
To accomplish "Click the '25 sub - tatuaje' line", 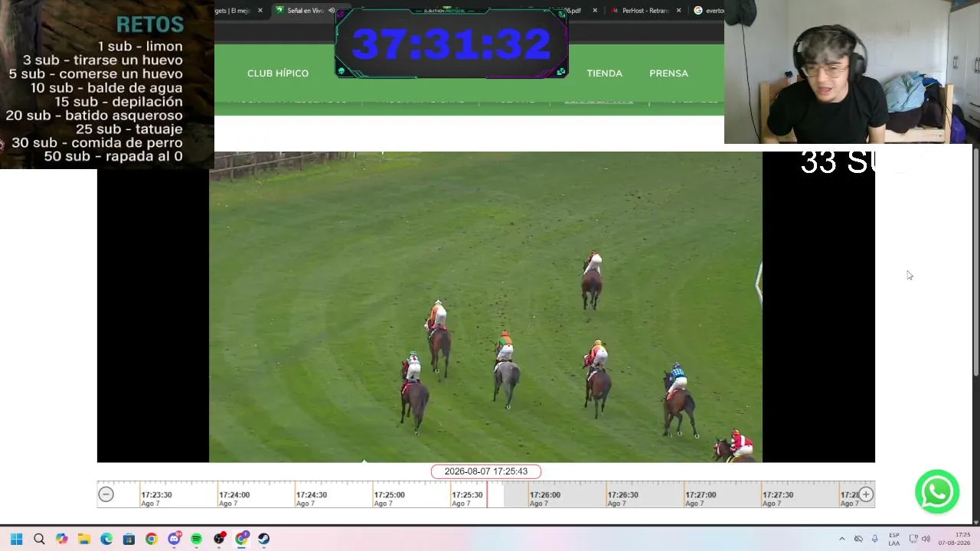I will pos(129,129).
